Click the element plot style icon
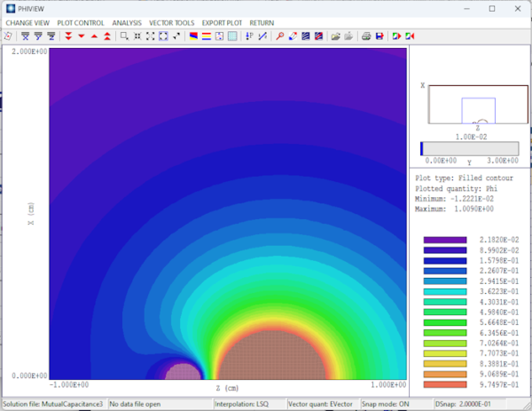 [x=219, y=36]
